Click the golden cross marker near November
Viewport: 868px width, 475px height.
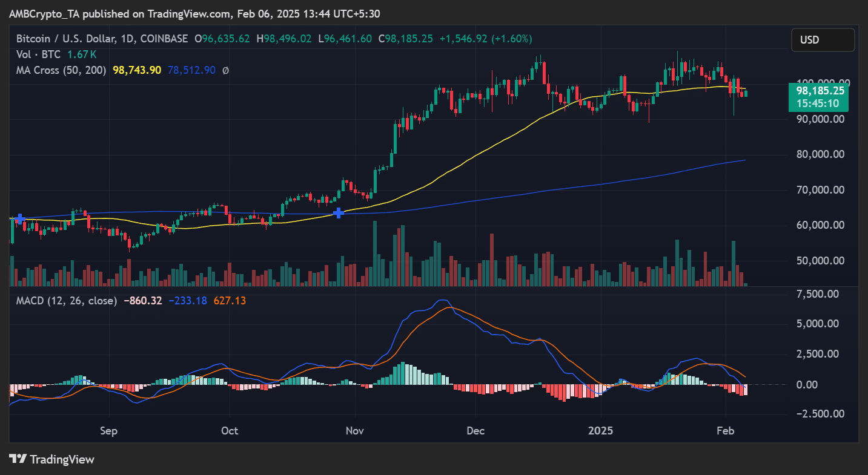[339, 213]
